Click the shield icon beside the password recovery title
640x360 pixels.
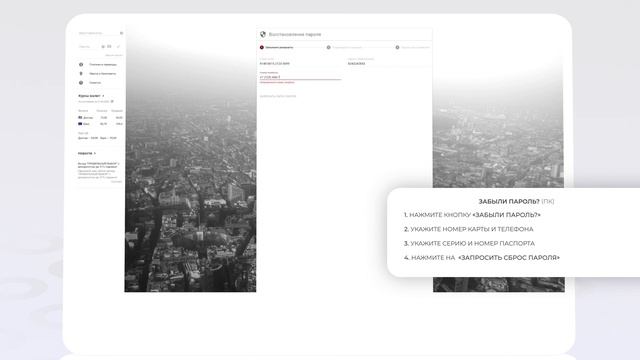click(x=263, y=34)
